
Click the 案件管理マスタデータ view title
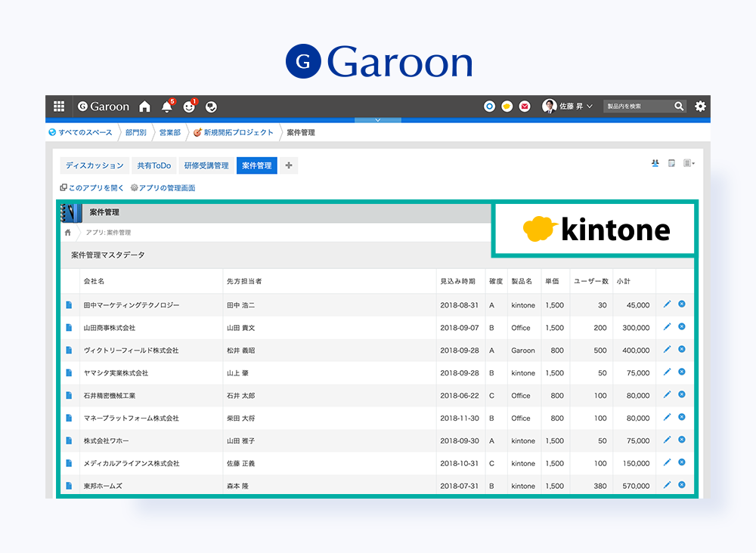pos(108,255)
